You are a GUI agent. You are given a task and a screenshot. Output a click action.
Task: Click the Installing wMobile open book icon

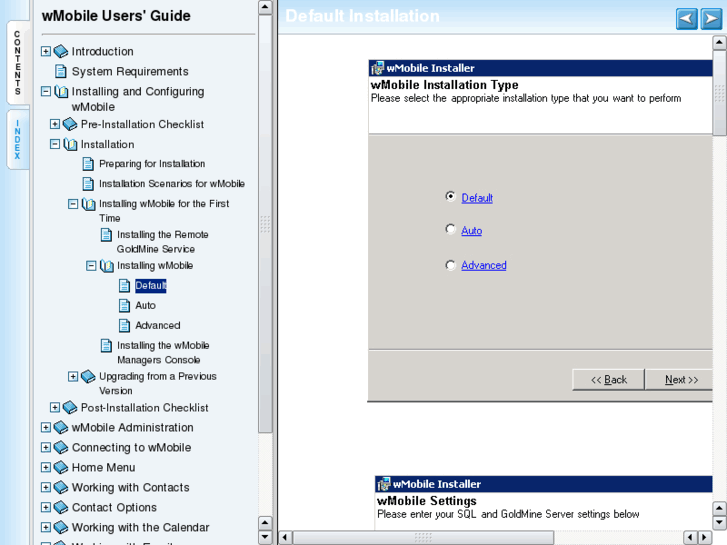point(107,265)
